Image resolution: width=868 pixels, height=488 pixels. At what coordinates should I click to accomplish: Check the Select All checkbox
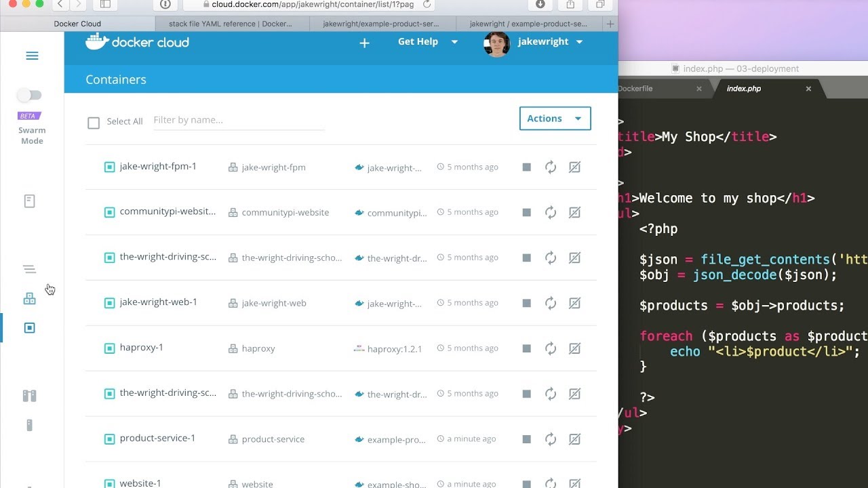[94, 123]
